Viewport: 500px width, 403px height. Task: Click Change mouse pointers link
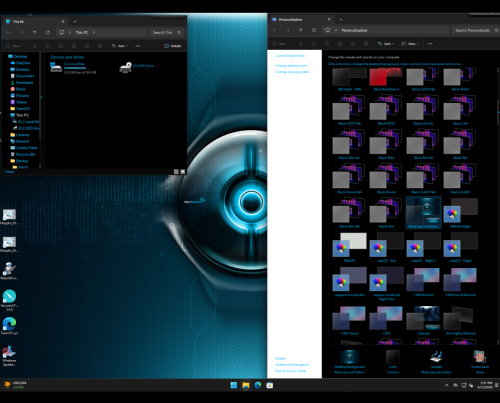click(292, 72)
